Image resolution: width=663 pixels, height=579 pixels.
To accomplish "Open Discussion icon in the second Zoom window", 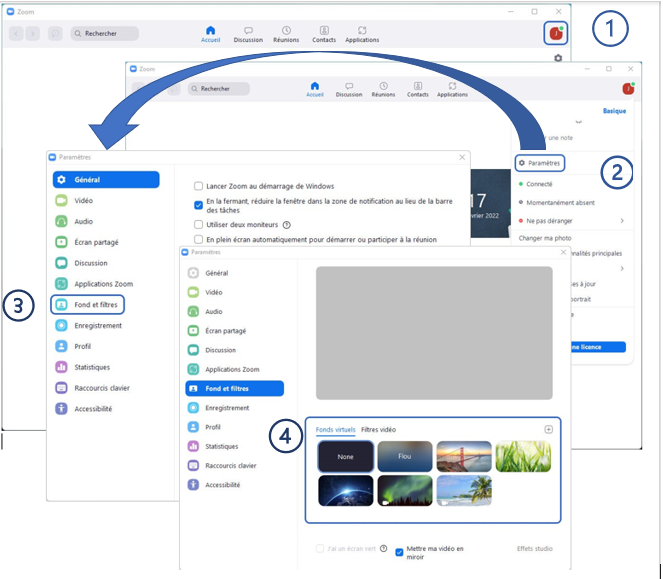I will tap(349, 86).
